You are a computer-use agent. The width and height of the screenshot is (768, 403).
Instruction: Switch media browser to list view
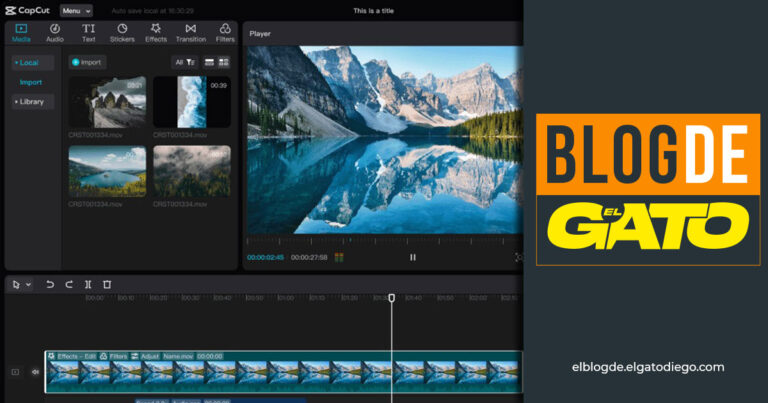click(x=209, y=62)
